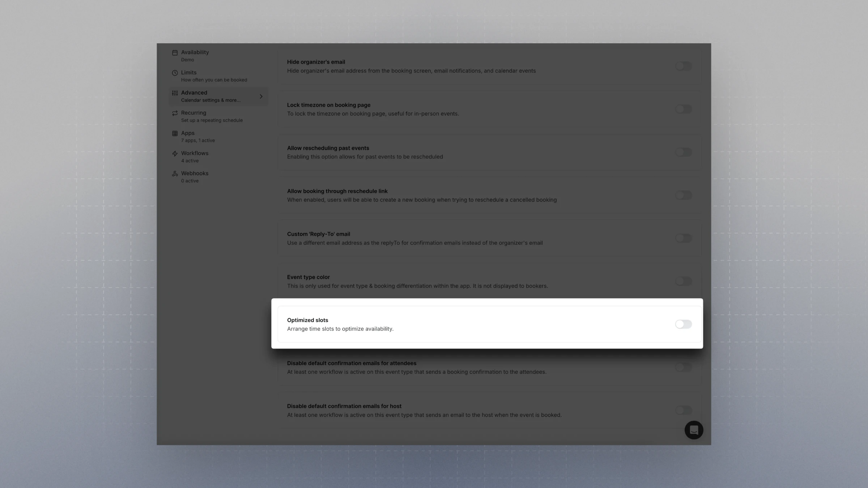Switch to the Apps section
This screenshot has width=868, height=488.
pos(188,133)
